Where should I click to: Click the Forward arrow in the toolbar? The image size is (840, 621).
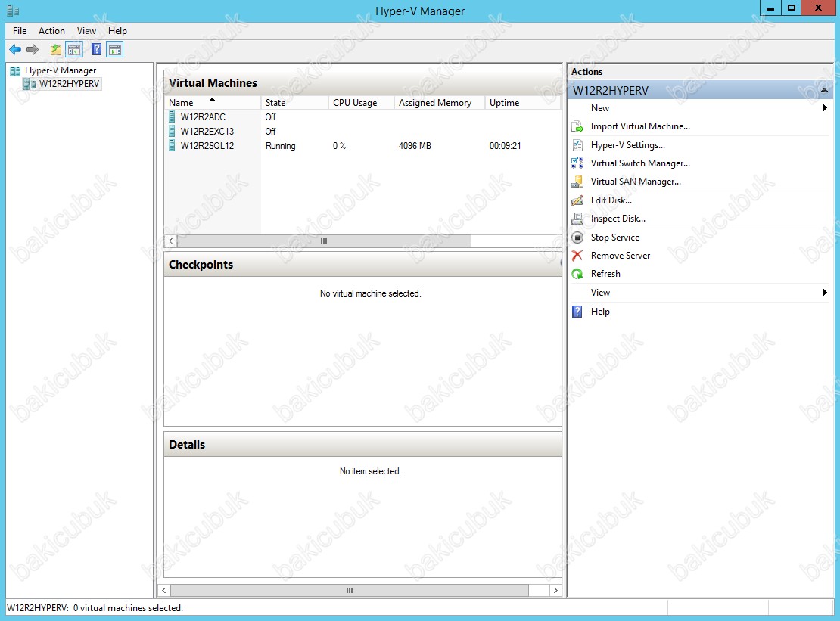[x=33, y=50]
